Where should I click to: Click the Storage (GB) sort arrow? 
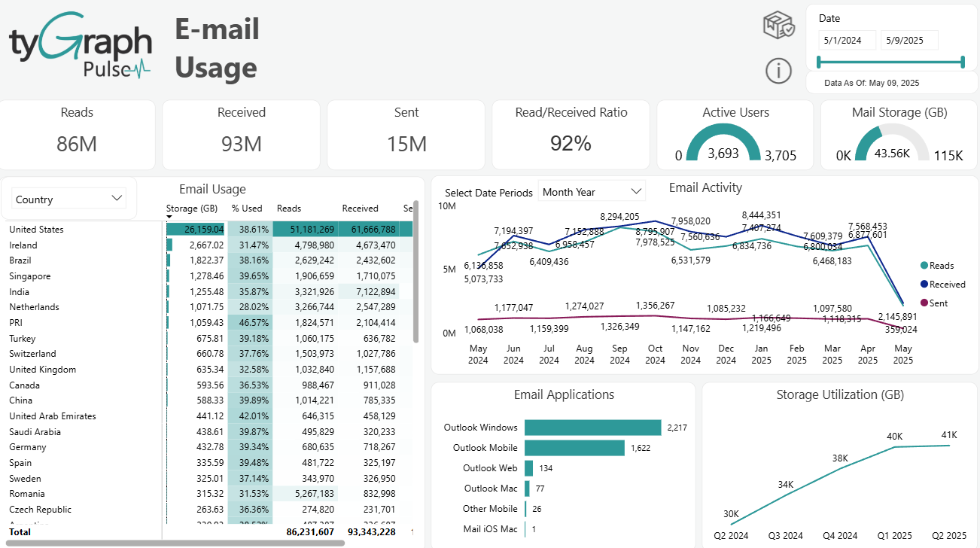click(x=169, y=218)
